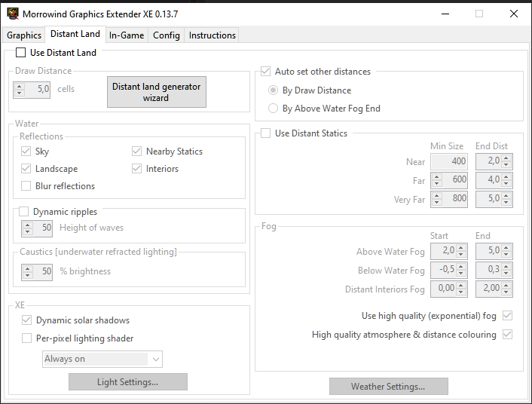Adjust the Height of waves stepper
Screen dimensions: 532x404
[x=28, y=228]
